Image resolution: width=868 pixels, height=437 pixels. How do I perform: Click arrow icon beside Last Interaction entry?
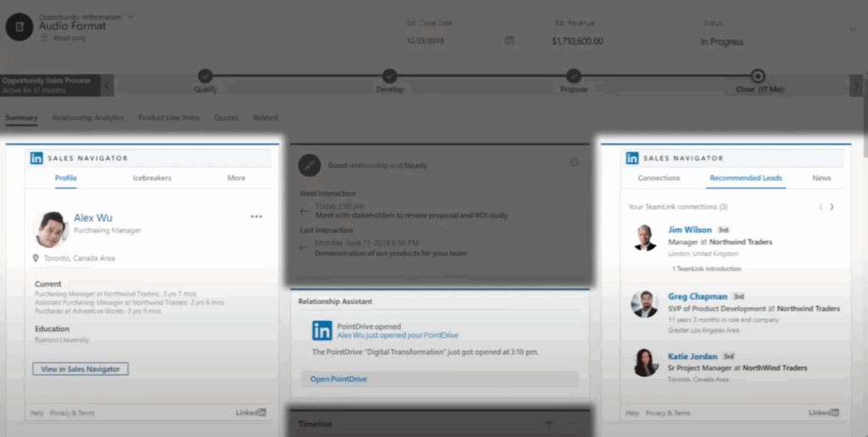coord(303,248)
